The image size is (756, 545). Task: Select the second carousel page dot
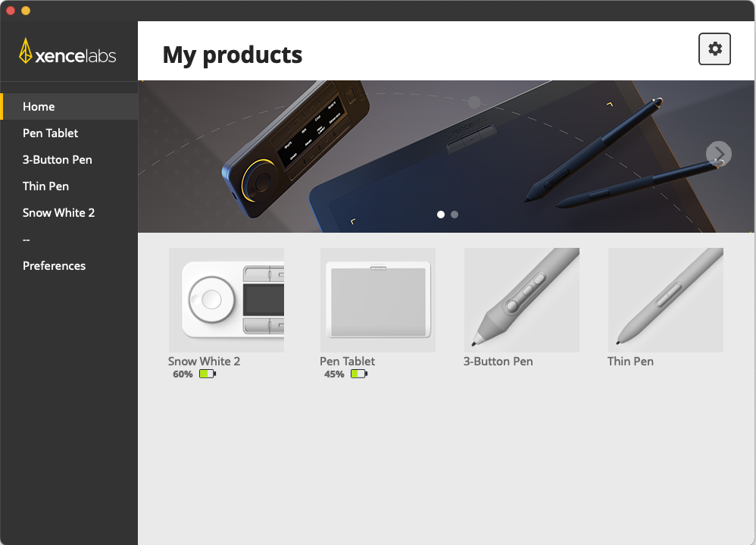455,215
